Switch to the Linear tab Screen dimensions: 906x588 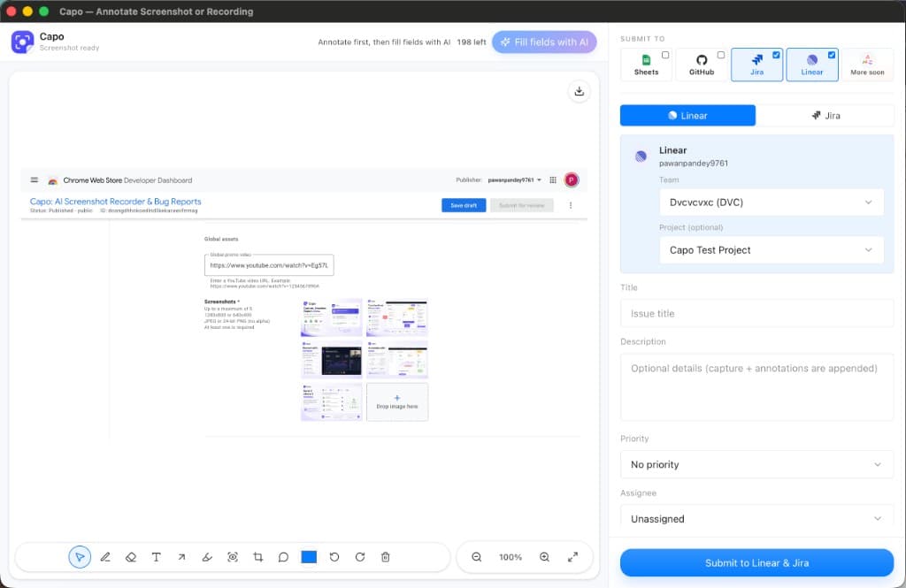point(687,116)
